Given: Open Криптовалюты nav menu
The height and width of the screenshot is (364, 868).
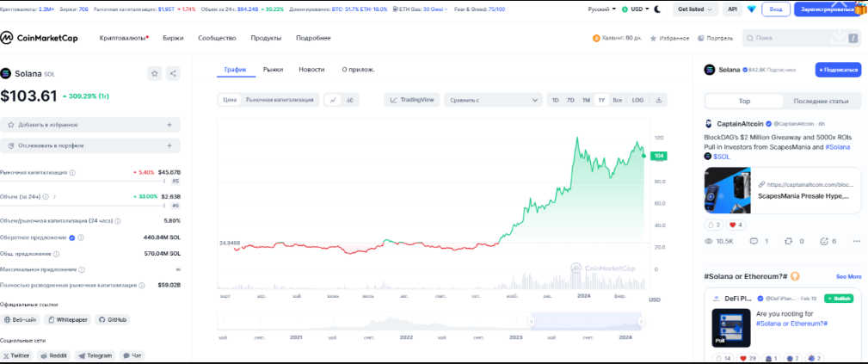Looking at the screenshot, I should (x=124, y=38).
